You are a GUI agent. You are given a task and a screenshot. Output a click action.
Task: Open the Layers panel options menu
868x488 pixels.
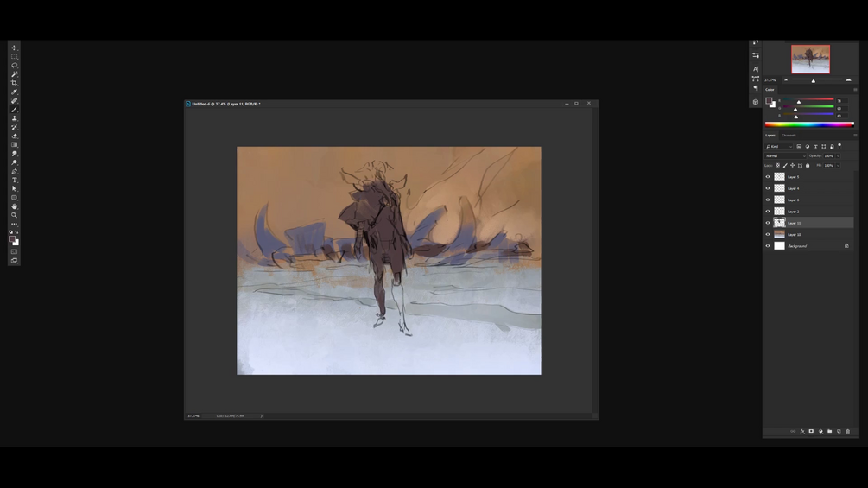point(855,136)
